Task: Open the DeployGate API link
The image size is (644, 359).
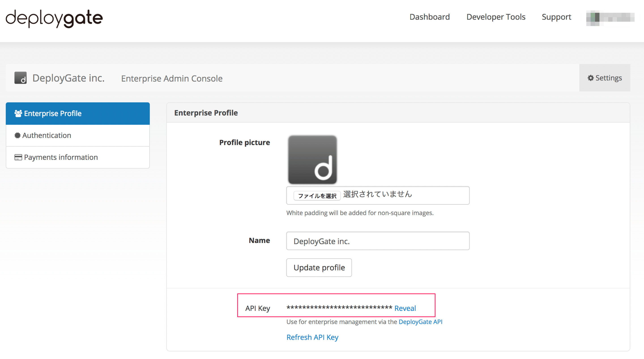Action: point(420,322)
